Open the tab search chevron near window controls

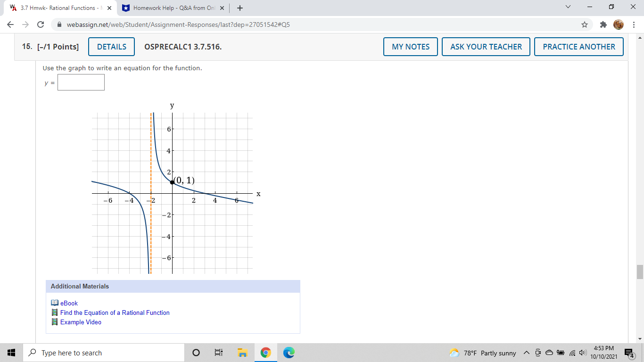pos(567,7)
